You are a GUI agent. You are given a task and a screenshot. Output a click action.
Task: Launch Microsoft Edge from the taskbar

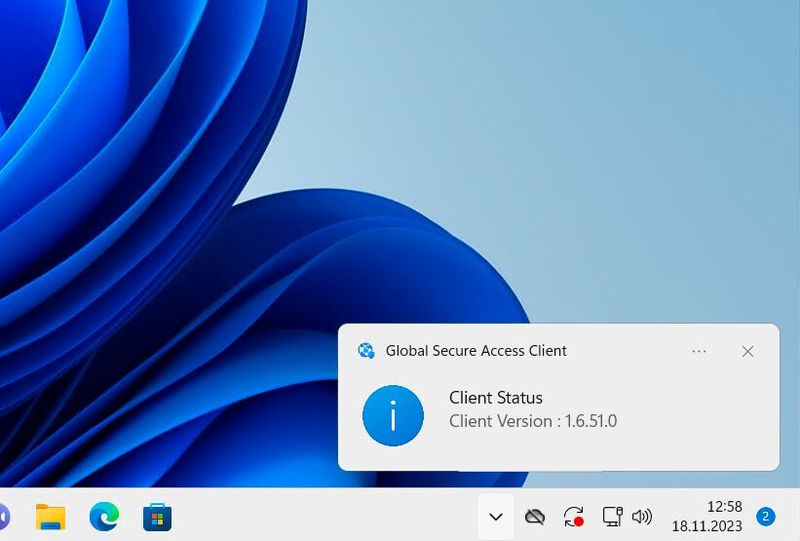104,517
